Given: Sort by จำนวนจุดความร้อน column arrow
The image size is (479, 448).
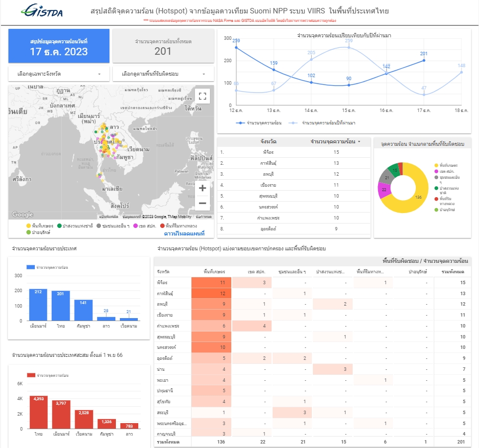Looking at the screenshot, I should pos(359,141).
